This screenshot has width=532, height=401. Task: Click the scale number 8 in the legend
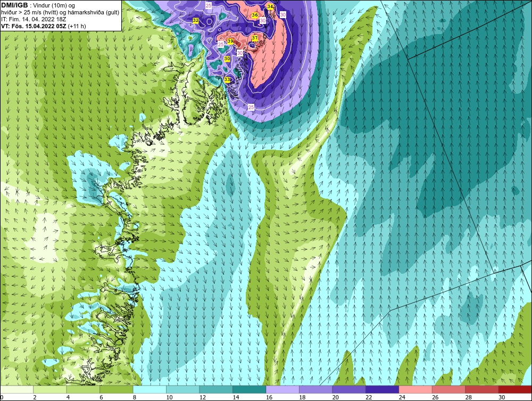pyautogui.click(x=135, y=397)
